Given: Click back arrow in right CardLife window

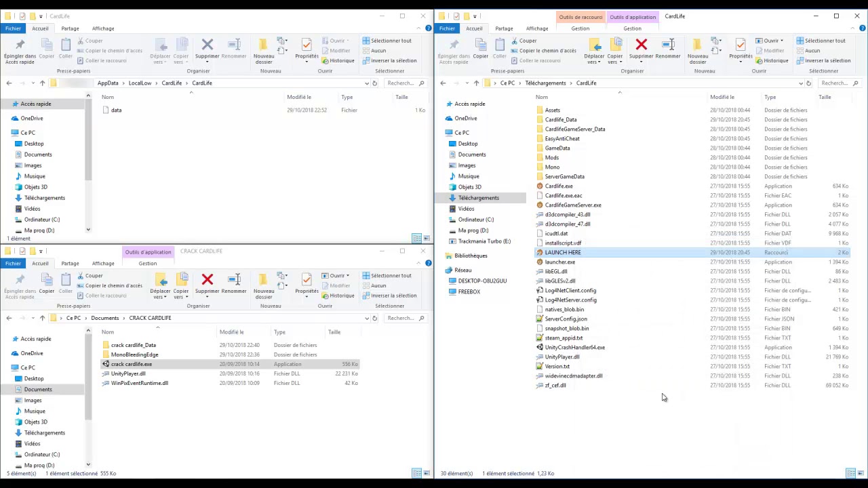Looking at the screenshot, I should (x=443, y=83).
